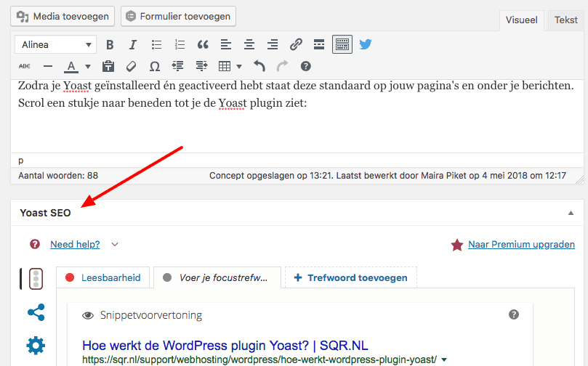Insert the Read More tag
The width and height of the screenshot is (588, 366).
pos(319,45)
